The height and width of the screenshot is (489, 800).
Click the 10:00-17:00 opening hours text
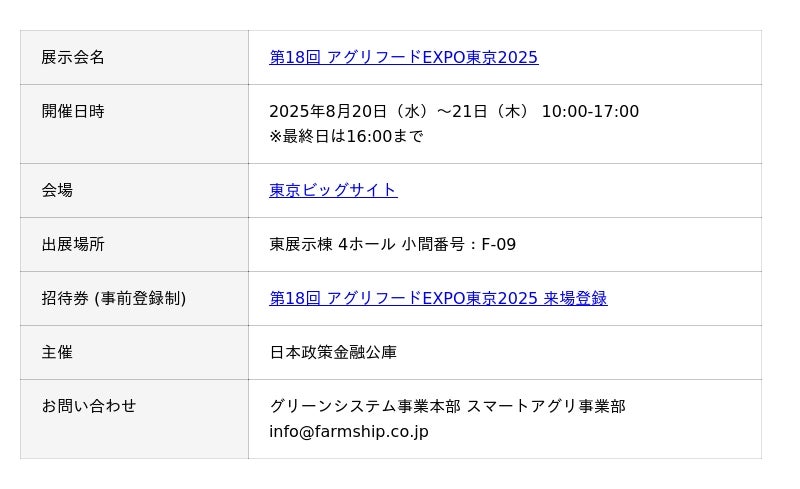click(x=590, y=112)
